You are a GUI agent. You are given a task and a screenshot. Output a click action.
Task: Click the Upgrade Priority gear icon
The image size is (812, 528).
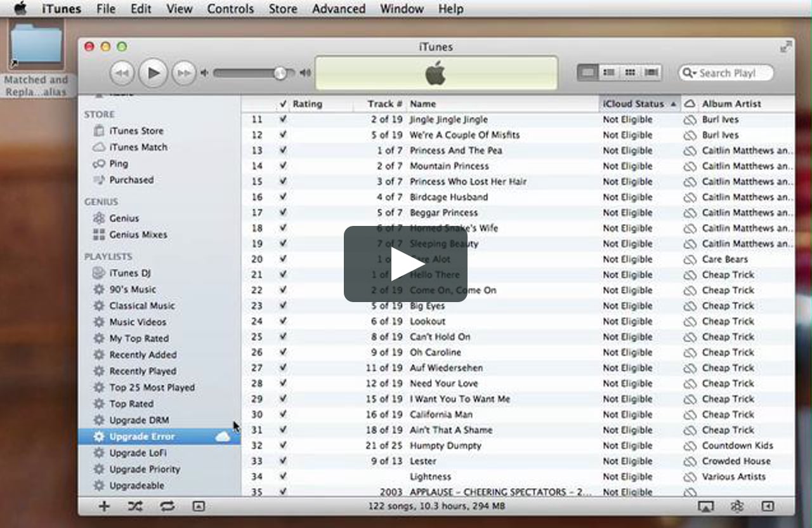click(x=99, y=470)
